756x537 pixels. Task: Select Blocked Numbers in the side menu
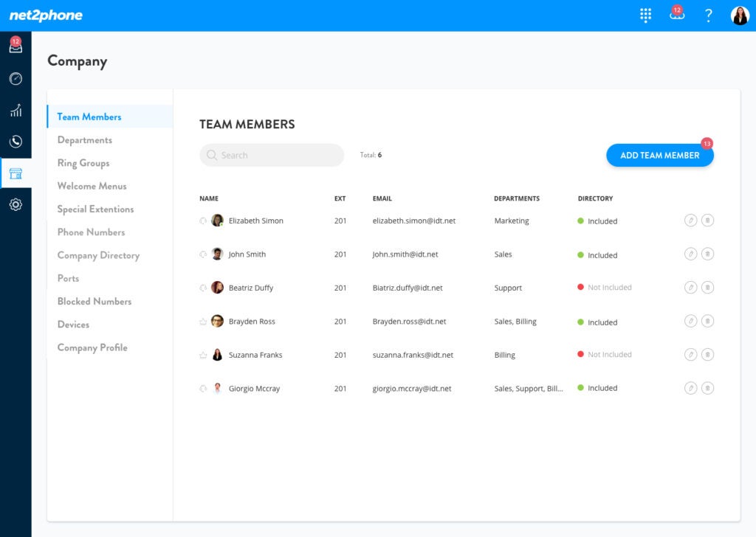pyautogui.click(x=94, y=301)
